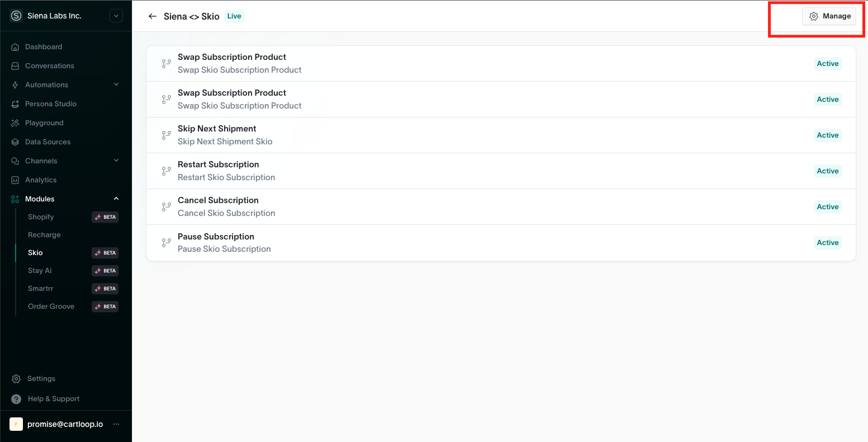The image size is (868, 442).
Task: Click Active badge on Cancel Subscription
Action: [x=828, y=207]
